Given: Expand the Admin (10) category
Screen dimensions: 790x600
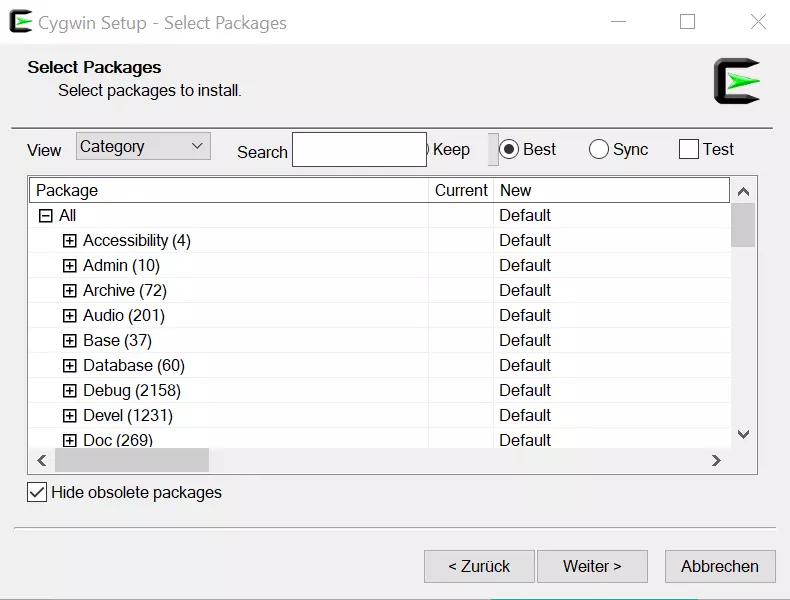Looking at the screenshot, I should (69, 265).
